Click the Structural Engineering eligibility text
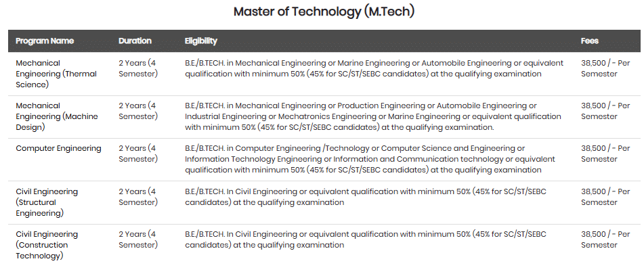Viewport: 644px width, 276px height. (x=365, y=197)
